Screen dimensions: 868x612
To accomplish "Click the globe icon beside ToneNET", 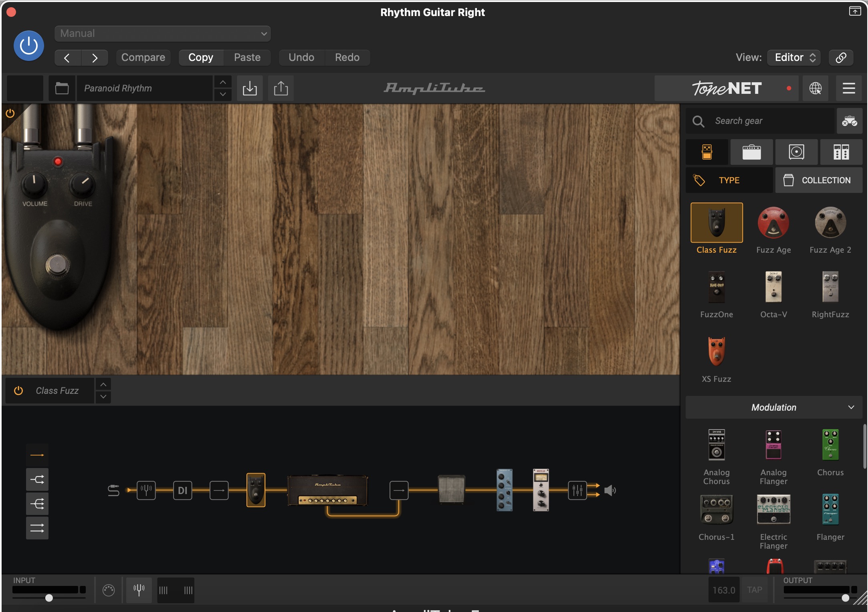I will [816, 88].
